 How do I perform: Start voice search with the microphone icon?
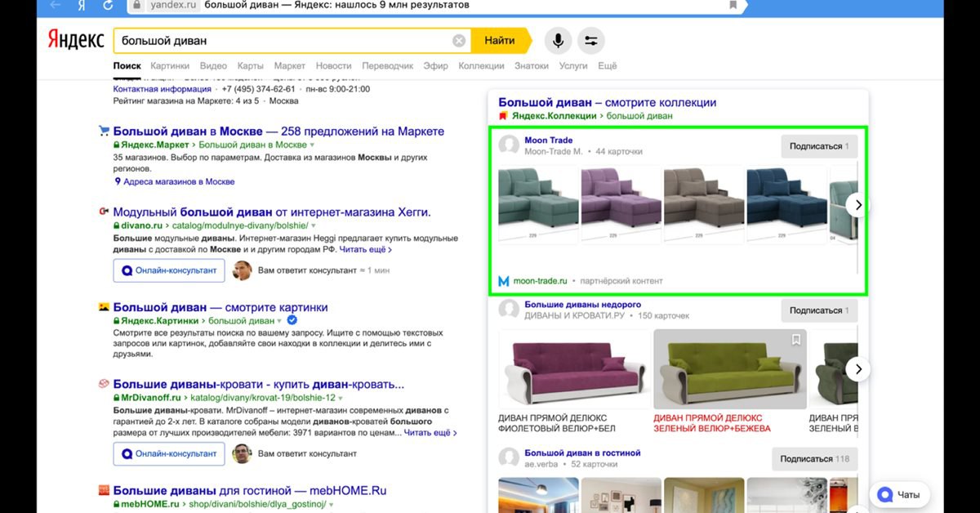(559, 41)
